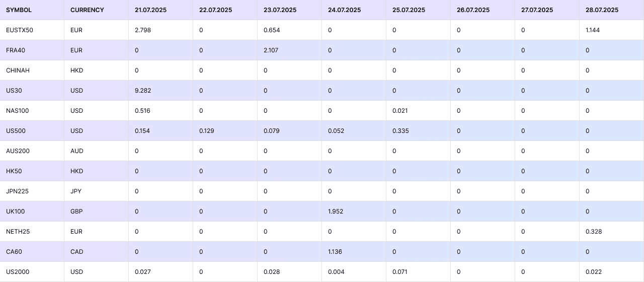Screen dimensions: 644x282
Task: Click HK50's HKD currency cell
Action: 97,171
